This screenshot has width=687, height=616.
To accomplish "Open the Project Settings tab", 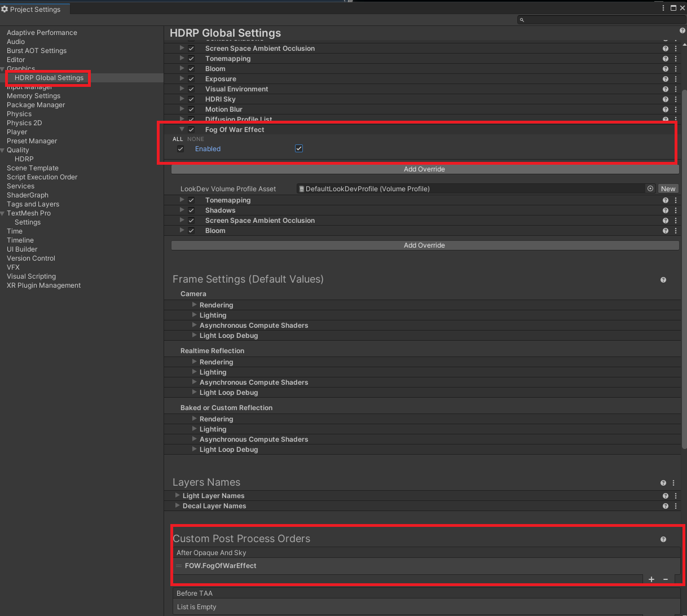I will tap(35, 9).
